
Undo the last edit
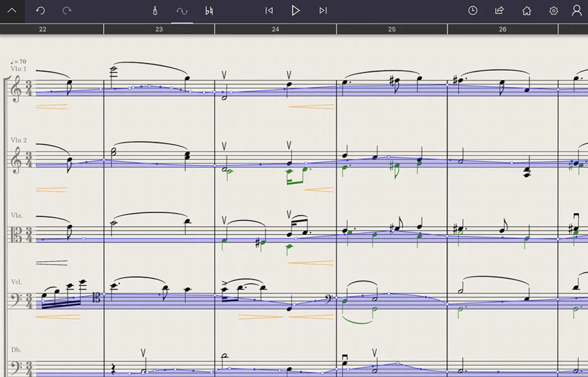click(x=41, y=11)
